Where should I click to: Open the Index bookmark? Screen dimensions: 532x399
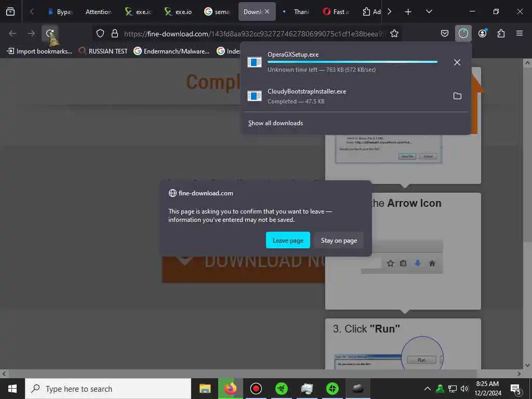coord(228,51)
